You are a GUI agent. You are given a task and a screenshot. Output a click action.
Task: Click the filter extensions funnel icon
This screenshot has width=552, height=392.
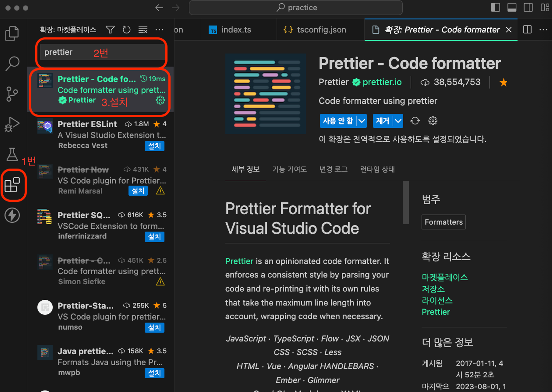pos(110,29)
